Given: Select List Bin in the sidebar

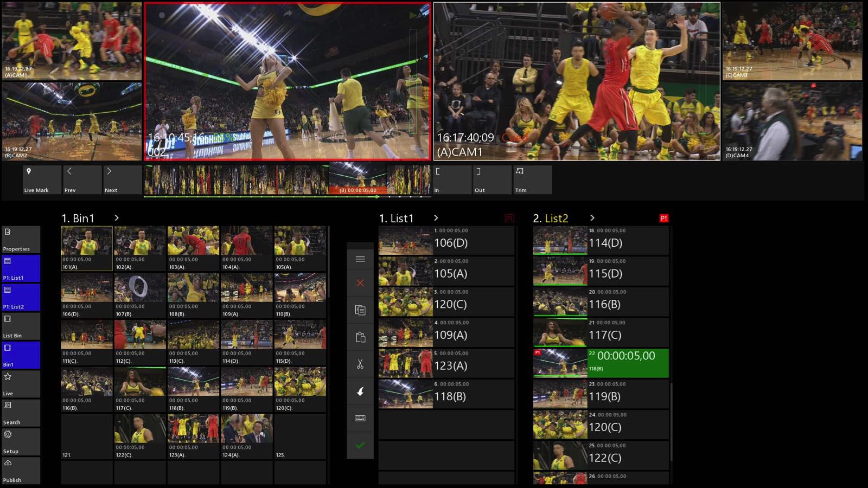Looking at the screenshot, I should click(x=21, y=326).
